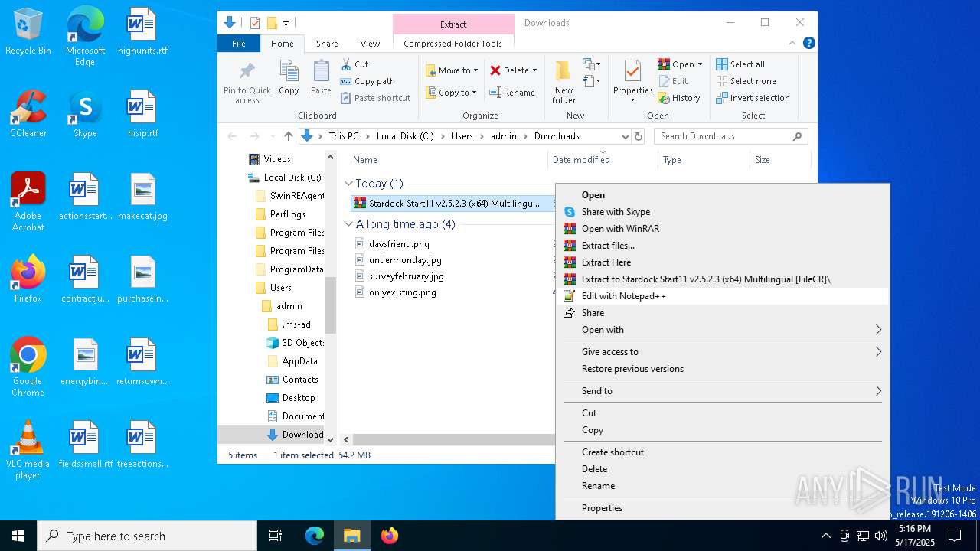This screenshot has height=551, width=980.
Task: Click Task View taskbar icon
Action: 276,536
